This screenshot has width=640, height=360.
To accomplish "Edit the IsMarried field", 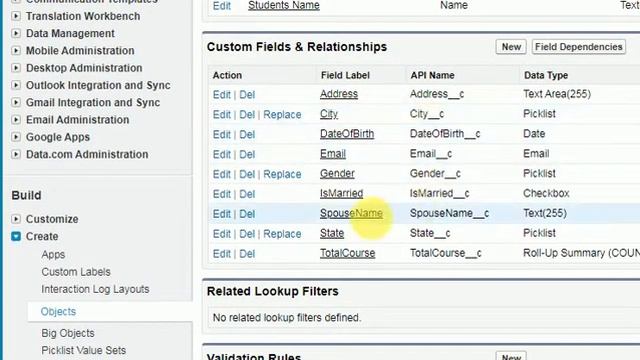I will [x=222, y=194].
